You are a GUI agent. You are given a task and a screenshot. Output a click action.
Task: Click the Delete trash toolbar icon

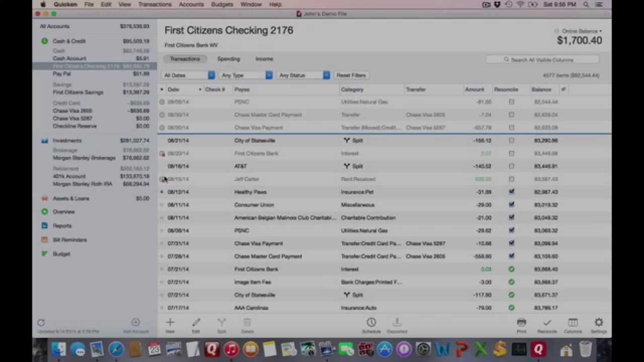point(247,323)
